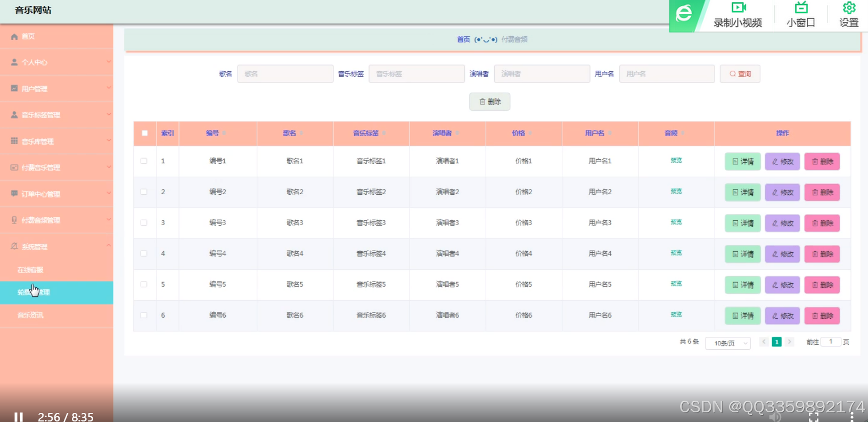This screenshot has width=868, height=422.
Task: Sort by the 用户名 column sort icon
Action: tap(610, 133)
